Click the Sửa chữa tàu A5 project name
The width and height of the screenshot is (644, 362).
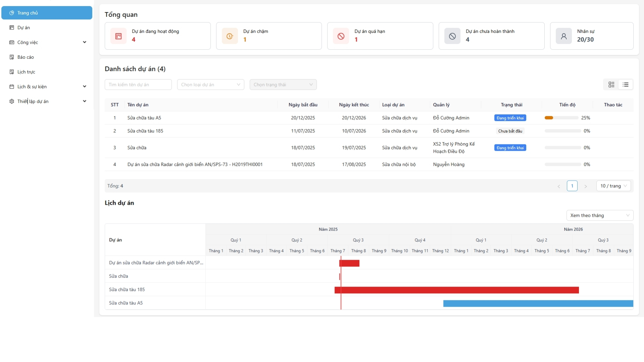coord(144,118)
